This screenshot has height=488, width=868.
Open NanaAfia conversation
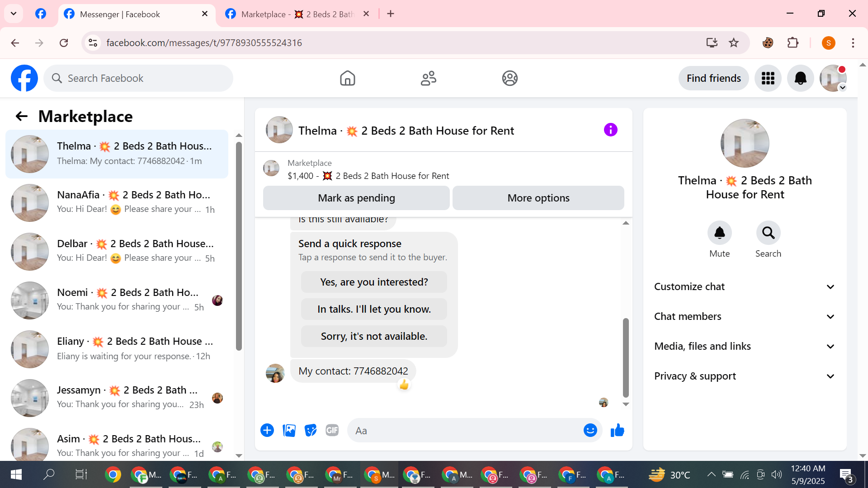[117, 202]
